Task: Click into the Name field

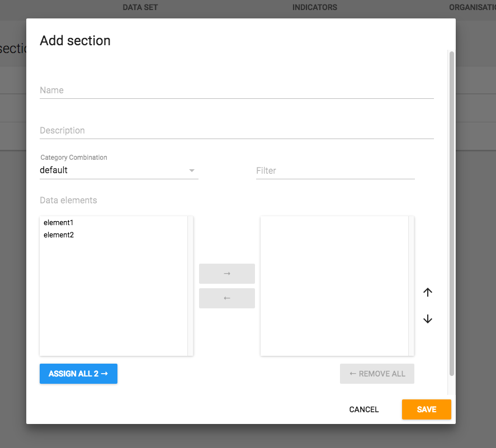Action: 237,90
